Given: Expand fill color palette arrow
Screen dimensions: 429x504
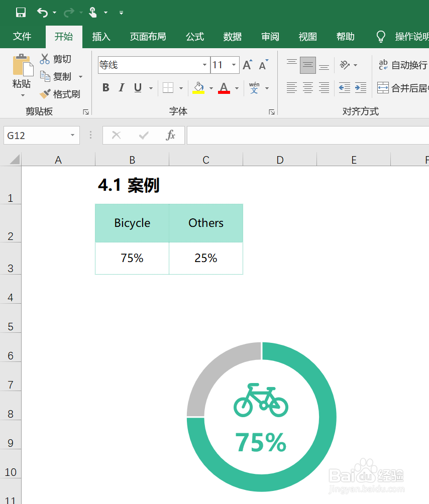Looking at the screenshot, I should click(x=211, y=88).
